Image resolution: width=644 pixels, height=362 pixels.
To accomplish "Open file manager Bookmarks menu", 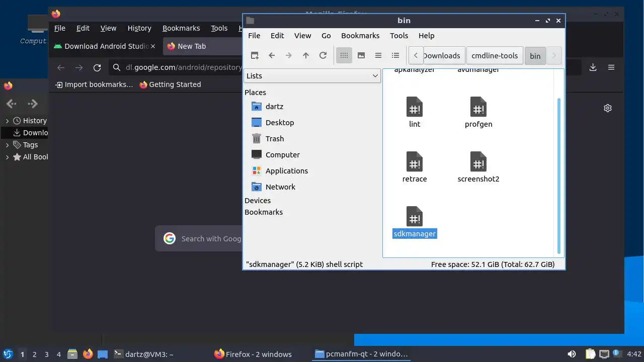I will [360, 36].
